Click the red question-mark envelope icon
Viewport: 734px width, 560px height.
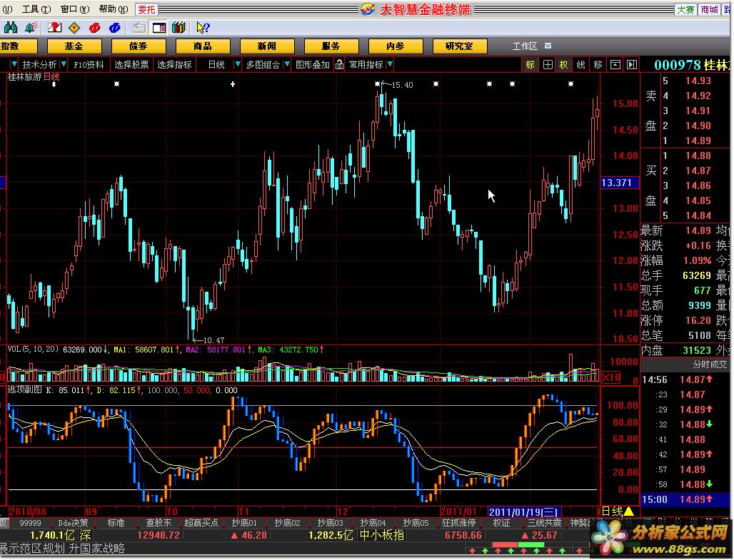54,28
